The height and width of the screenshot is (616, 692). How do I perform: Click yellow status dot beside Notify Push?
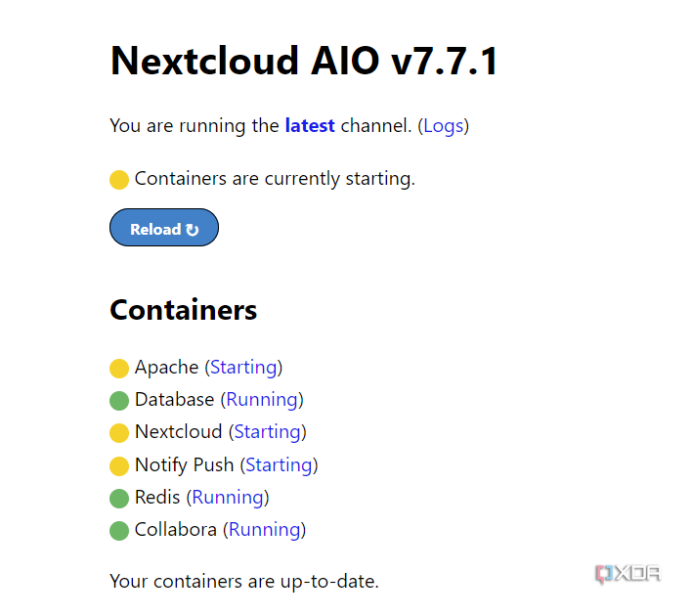119,466
